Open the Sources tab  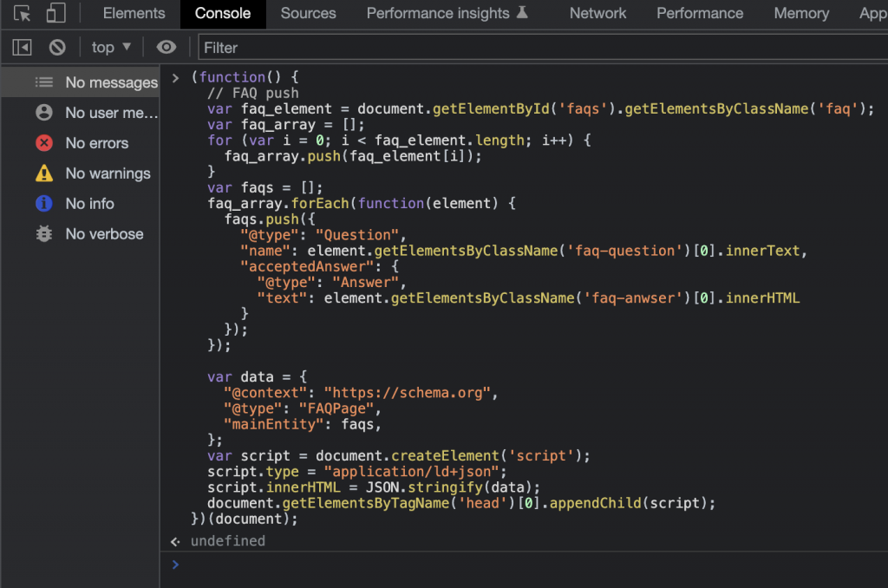(308, 14)
